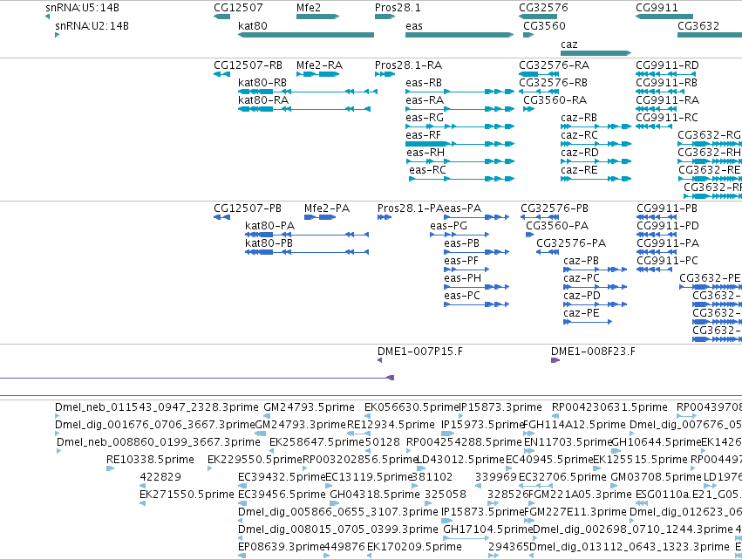Viewport: 742px width, 560px height.
Task: Select the eas gene arrow glyph
Action: tap(459, 35)
